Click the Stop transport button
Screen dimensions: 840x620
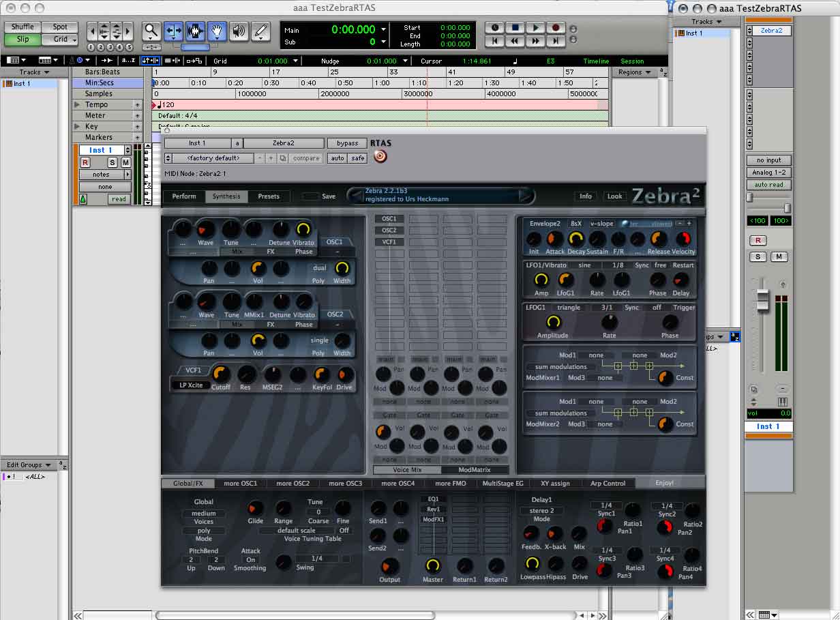tap(515, 28)
